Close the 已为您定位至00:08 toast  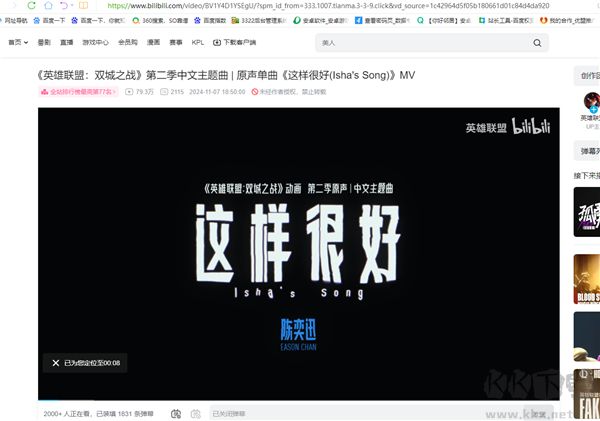[56, 363]
